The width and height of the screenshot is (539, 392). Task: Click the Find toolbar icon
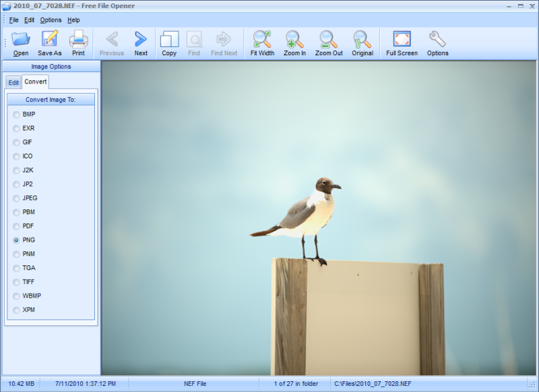coord(194,43)
